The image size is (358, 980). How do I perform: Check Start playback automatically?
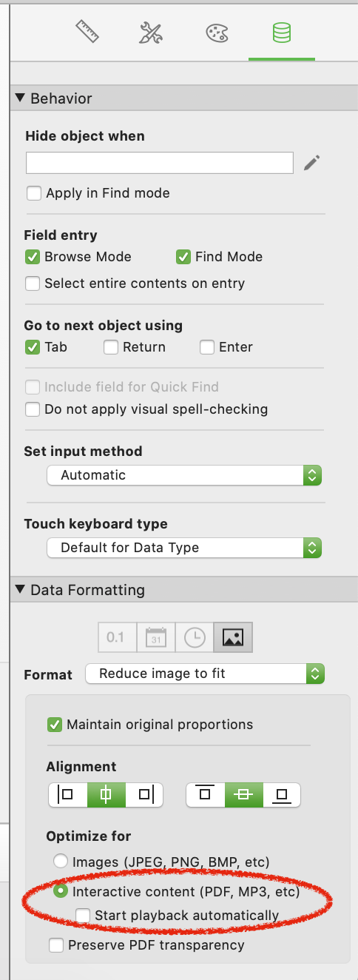click(x=82, y=916)
